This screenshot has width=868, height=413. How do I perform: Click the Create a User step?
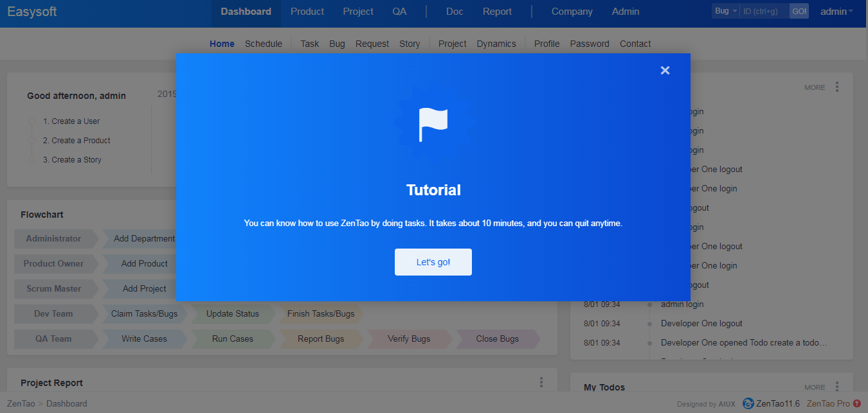coord(71,121)
